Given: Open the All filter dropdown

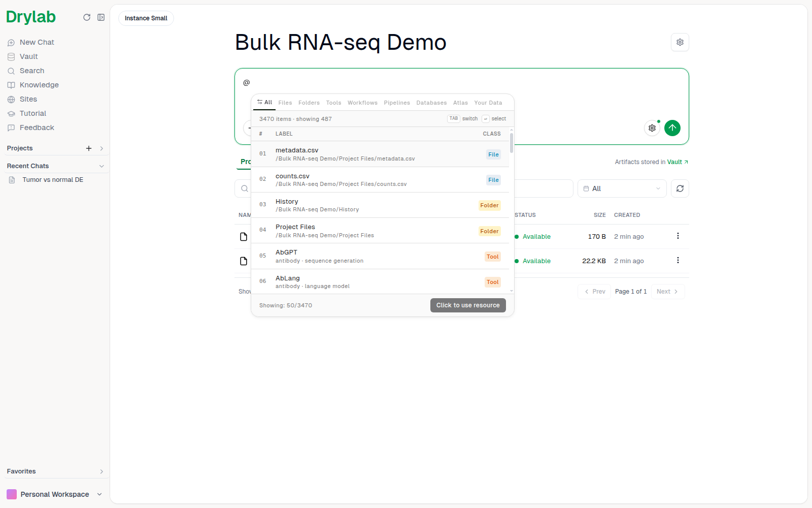Looking at the screenshot, I should click(622, 188).
